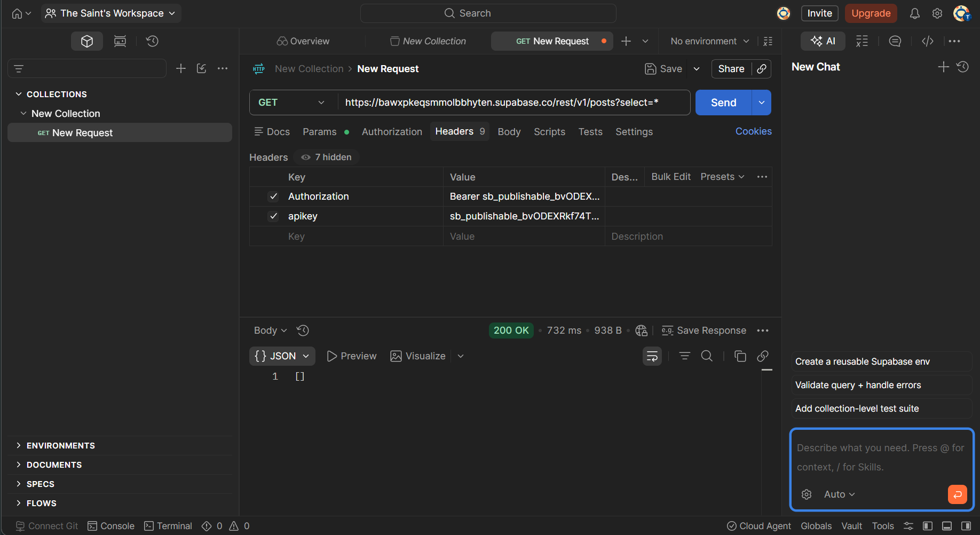The image size is (980, 535).
Task: Uncheck the apikey header checkbox
Action: pyautogui.click(x=273, y=216)
